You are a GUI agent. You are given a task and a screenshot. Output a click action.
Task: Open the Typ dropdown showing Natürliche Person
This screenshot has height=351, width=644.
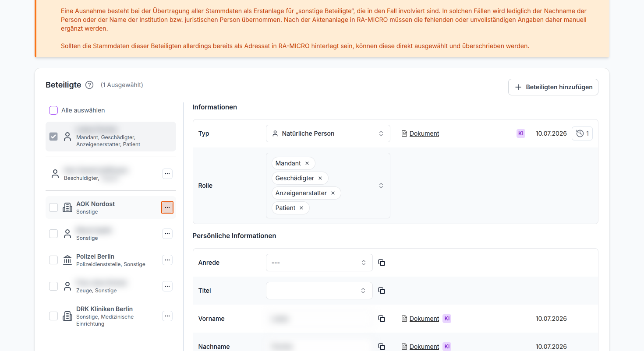[x=328, y=133]
